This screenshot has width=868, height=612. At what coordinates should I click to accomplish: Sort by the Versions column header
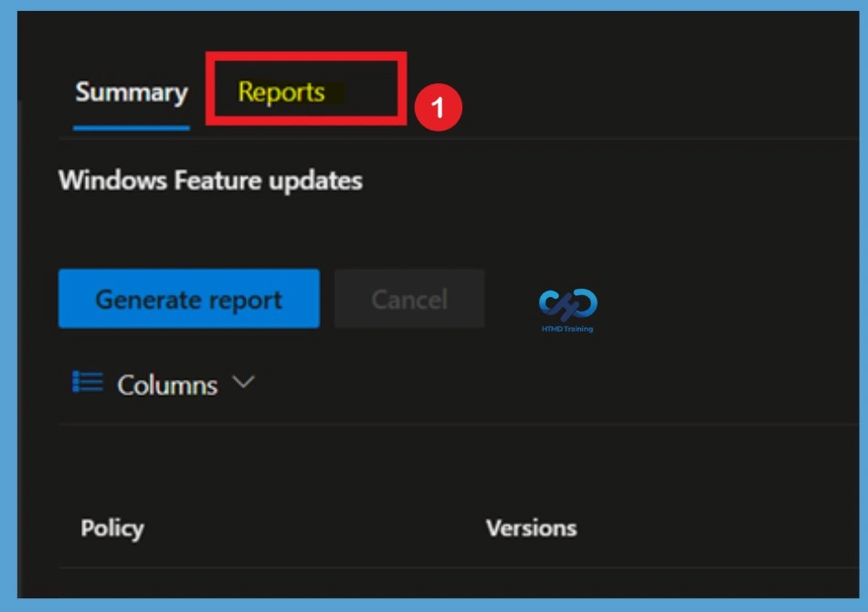[x=532, y=528]
